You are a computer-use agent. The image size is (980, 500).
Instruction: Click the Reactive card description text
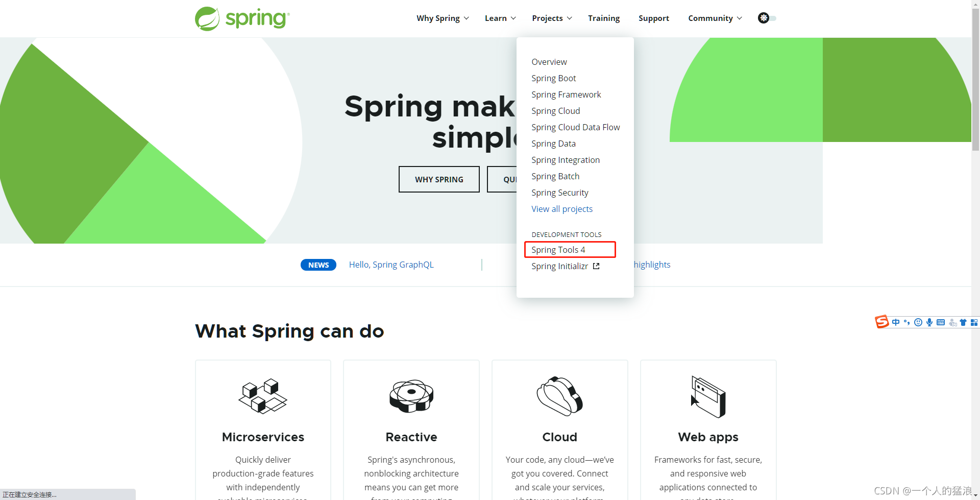411,477
